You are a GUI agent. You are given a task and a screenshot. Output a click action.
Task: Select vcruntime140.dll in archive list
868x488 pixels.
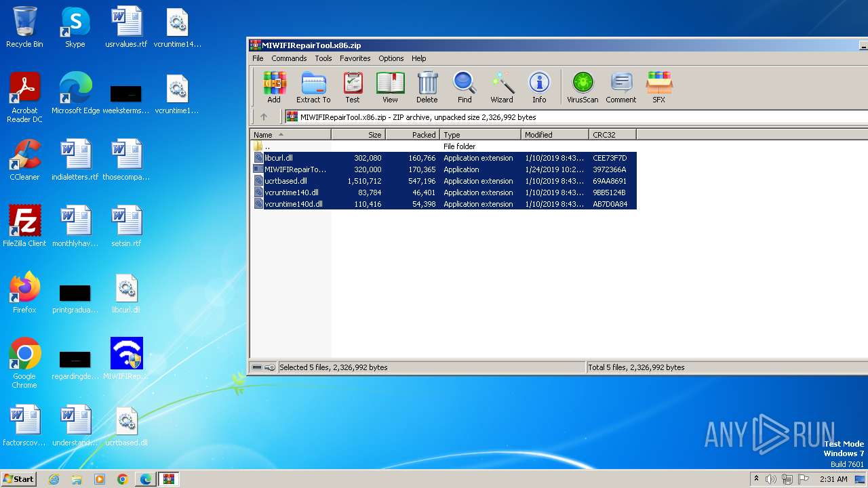coord(443,192)
